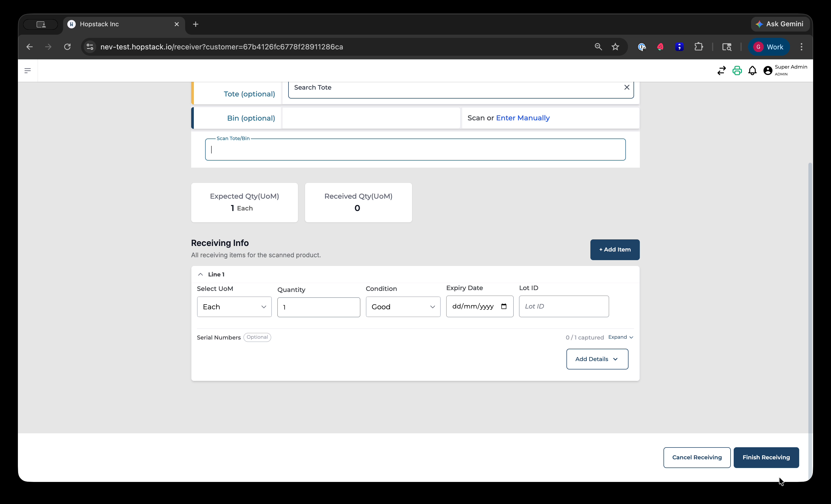The image size is (831, 504).
Task: Click Ask Gemini button
Action: pos(780,24)
